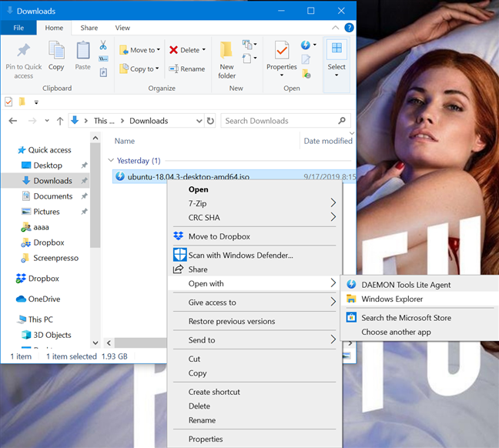This screenshot has width=499, height=448.
Task: Open the Delete dropdown arrow
Action: [x=203, y=49]
